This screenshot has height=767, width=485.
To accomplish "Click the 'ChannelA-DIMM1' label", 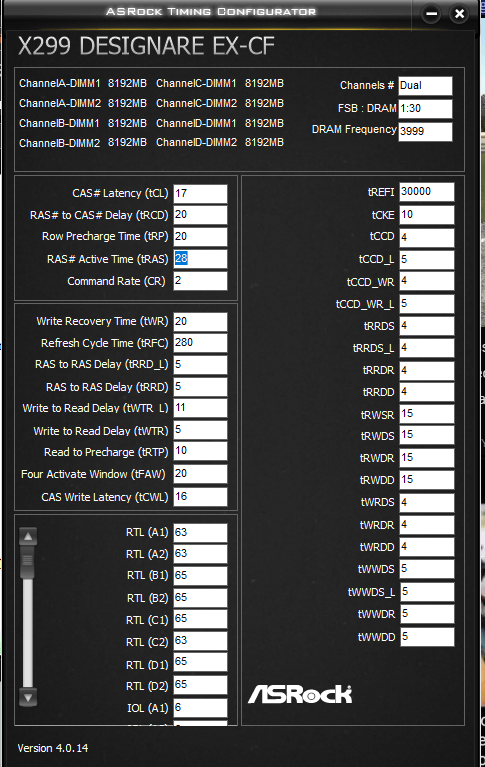I will tap(60, 84).
